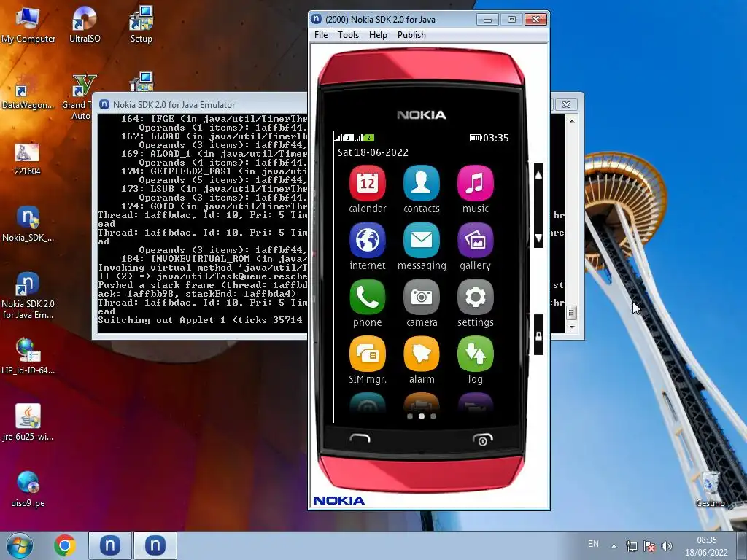Select the uiso9_pe desktop icon
The height and width of the screenshot is (560, 747).
(28, 489)
